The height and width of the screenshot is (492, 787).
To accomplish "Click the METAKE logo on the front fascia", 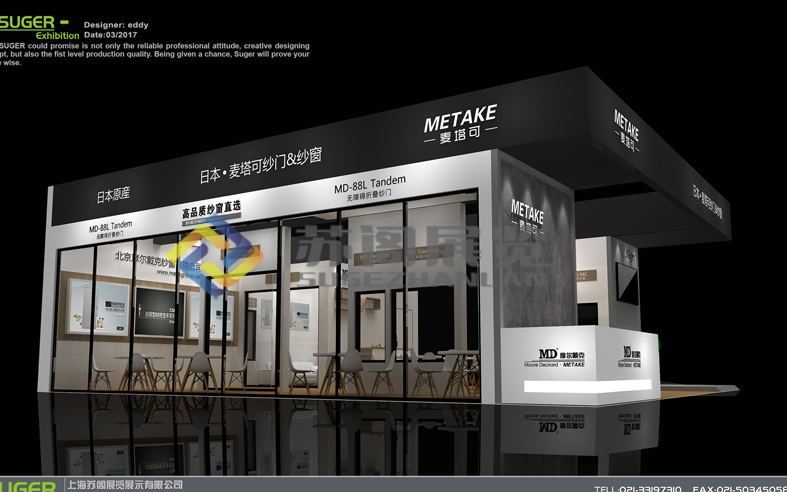I will click(x=459, y=126).
